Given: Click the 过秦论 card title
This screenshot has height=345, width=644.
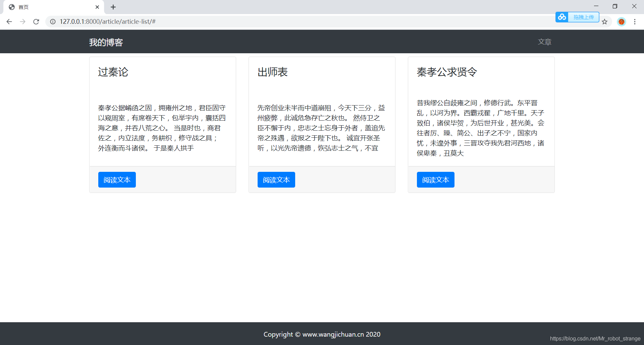Looking at the screenshot, I should pos(113,72).
